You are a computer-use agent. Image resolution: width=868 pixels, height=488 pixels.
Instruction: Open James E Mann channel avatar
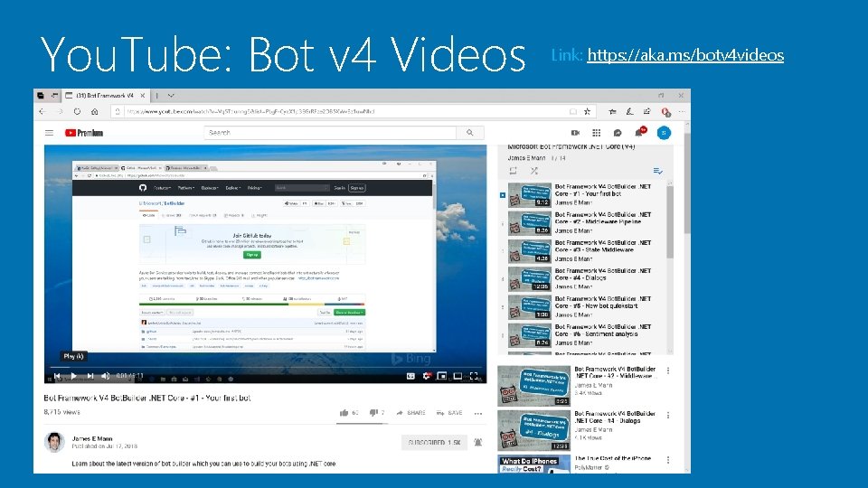click(x=54, y=442)
